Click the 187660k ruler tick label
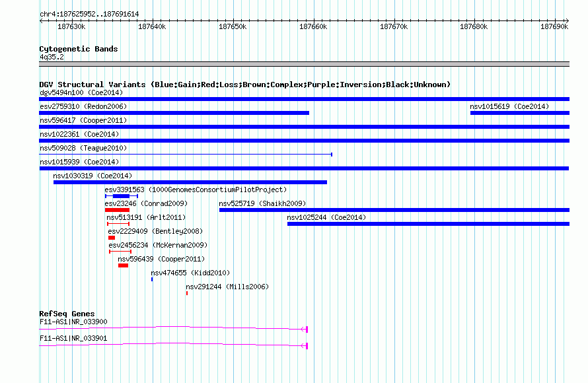 point(313,26)
